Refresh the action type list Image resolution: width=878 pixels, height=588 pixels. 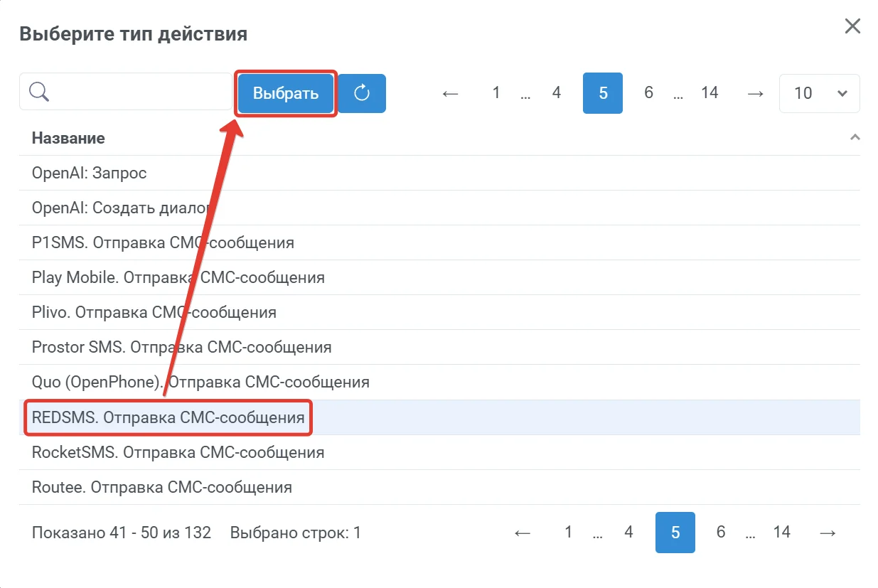pos(362,93)
